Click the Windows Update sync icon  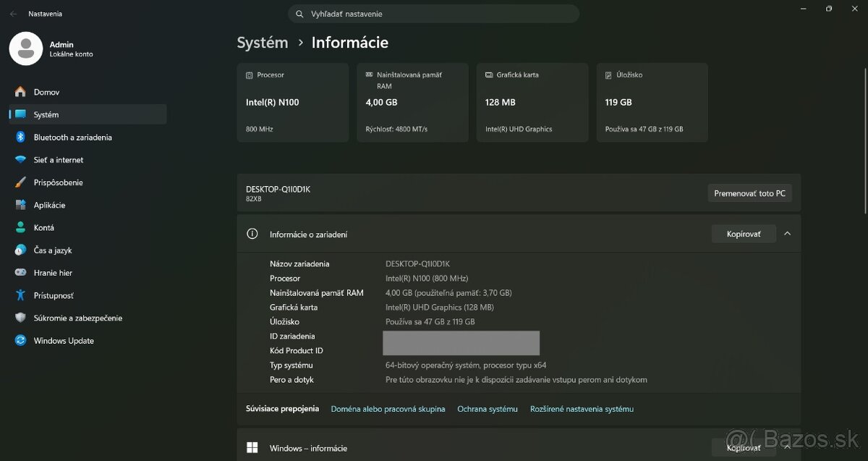(20, 341)
